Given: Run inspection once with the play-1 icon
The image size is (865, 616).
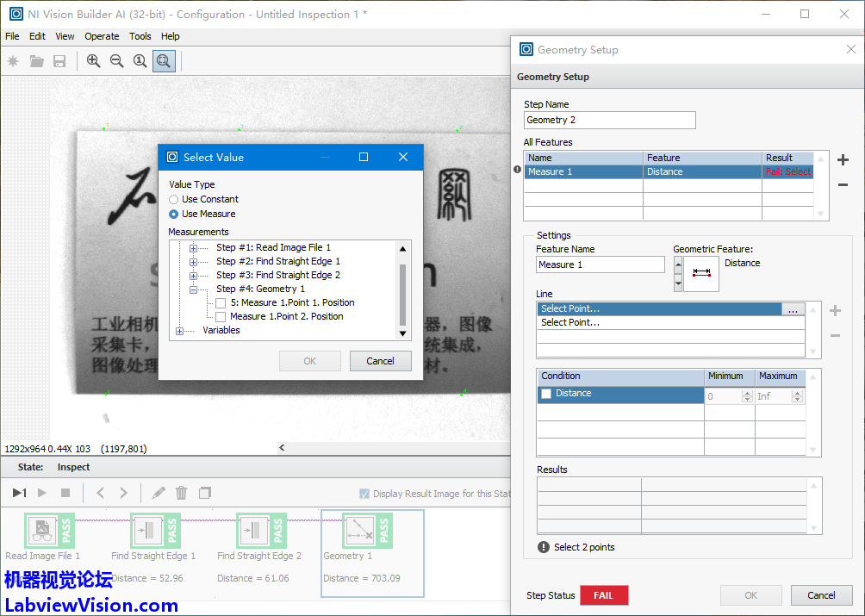Looking at the screenshot, I should [20, 493].
